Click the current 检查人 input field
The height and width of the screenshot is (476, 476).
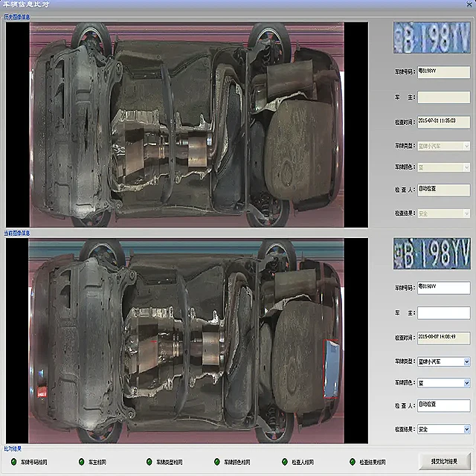[443, 405]
